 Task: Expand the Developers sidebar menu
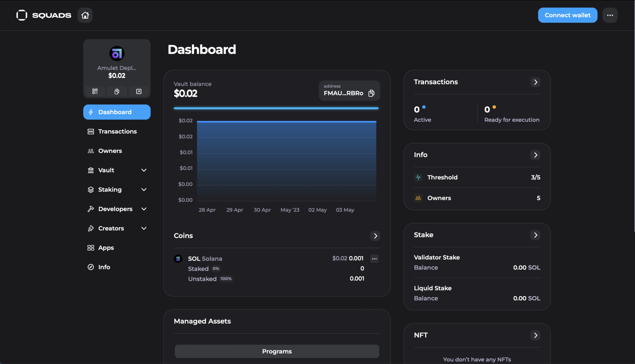(144, 209)
